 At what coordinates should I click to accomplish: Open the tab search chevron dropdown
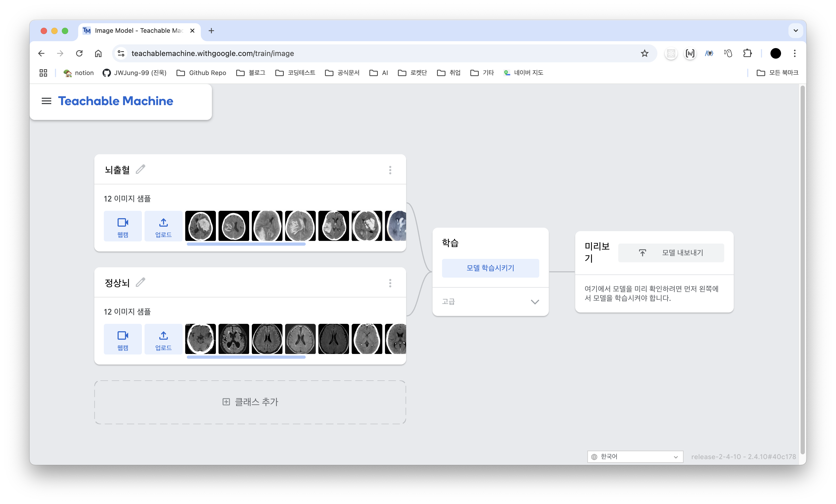pyautogui.click(x=795, y=31)
